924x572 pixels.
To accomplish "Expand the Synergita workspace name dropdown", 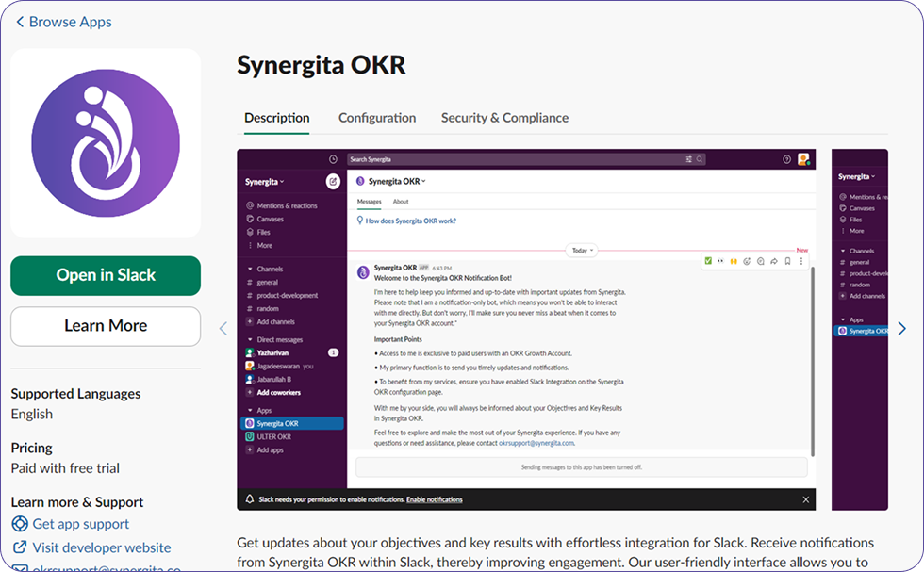I will click(x=265, y=181).
